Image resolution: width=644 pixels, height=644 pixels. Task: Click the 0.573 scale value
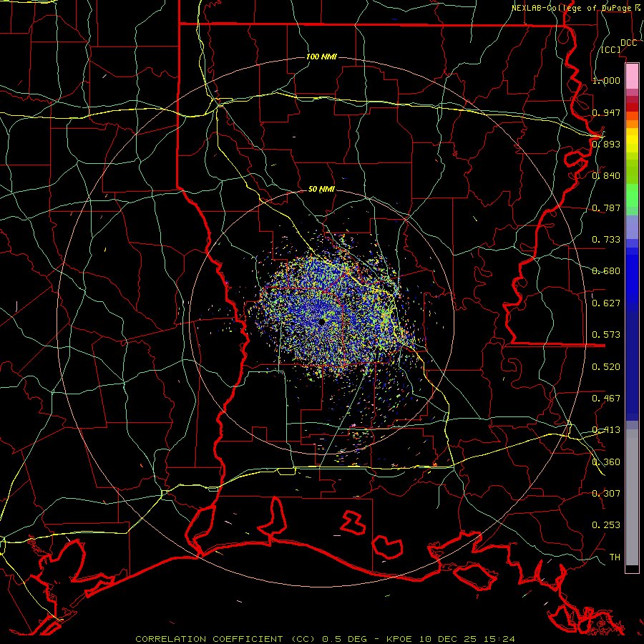606,335
